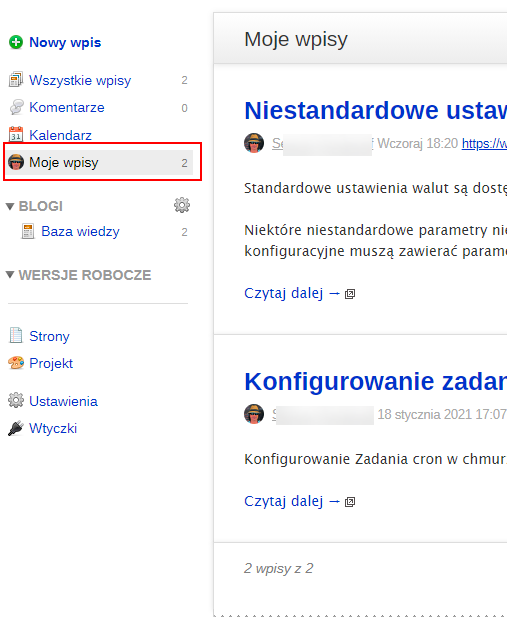The width and height of the screenshot is (507, 617).
Task: Click the Wszystkie wpisy pages icon
Action: pyautogui.click(x=16, y=80)
